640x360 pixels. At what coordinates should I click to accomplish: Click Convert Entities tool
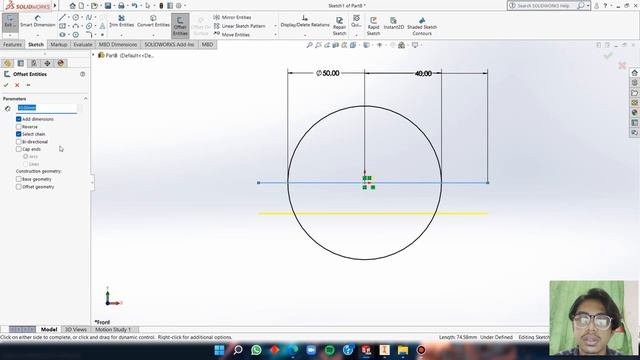pyautogui.click(x=153, y=21)
